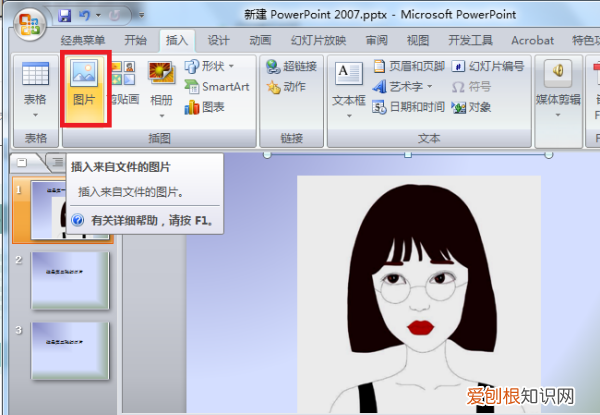Open the 幻灯片放映 tab

click(x=318, y=40)
